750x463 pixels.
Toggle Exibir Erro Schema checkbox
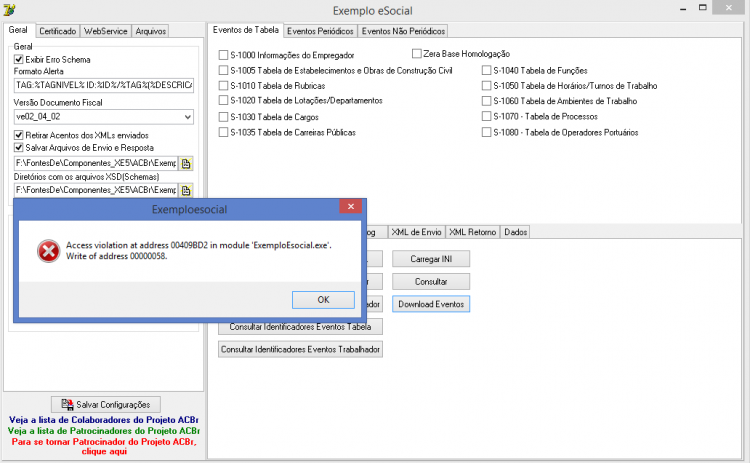(x=19, y=59)
